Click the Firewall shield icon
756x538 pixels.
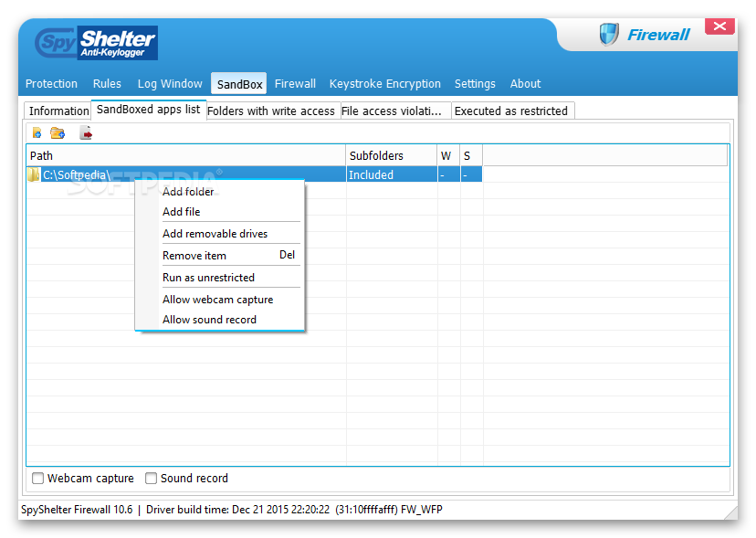tap(609, 35)
